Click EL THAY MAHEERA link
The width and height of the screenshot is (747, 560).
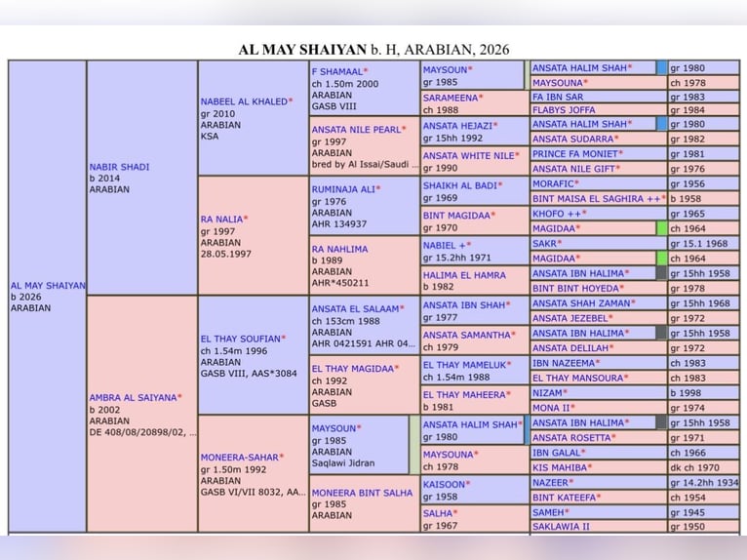click(464, 394)
